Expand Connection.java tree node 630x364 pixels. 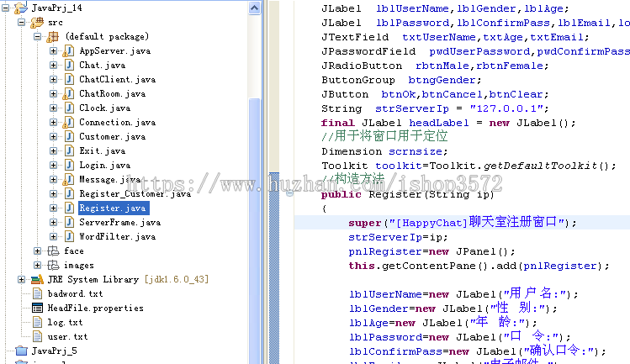pyautogui.click(x=53, y=122)
